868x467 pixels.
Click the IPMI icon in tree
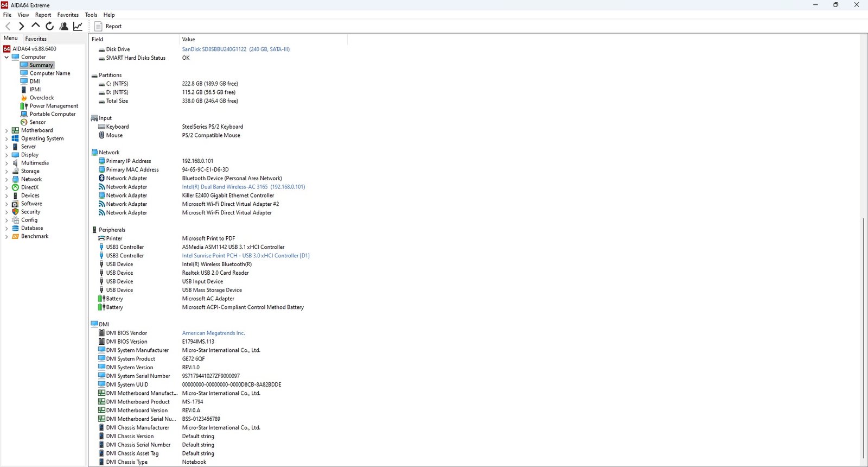pos(24,90)
